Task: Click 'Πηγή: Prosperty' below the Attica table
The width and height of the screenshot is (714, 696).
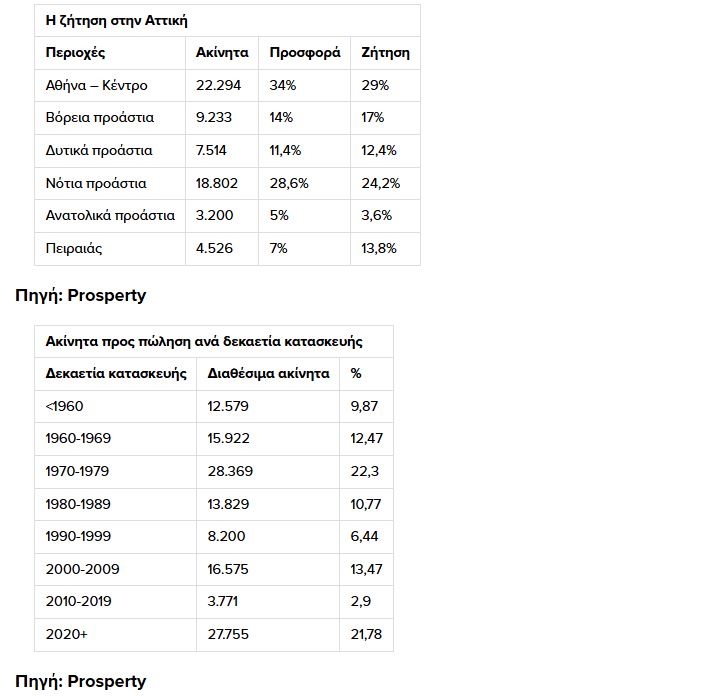Action: point(81,295)
